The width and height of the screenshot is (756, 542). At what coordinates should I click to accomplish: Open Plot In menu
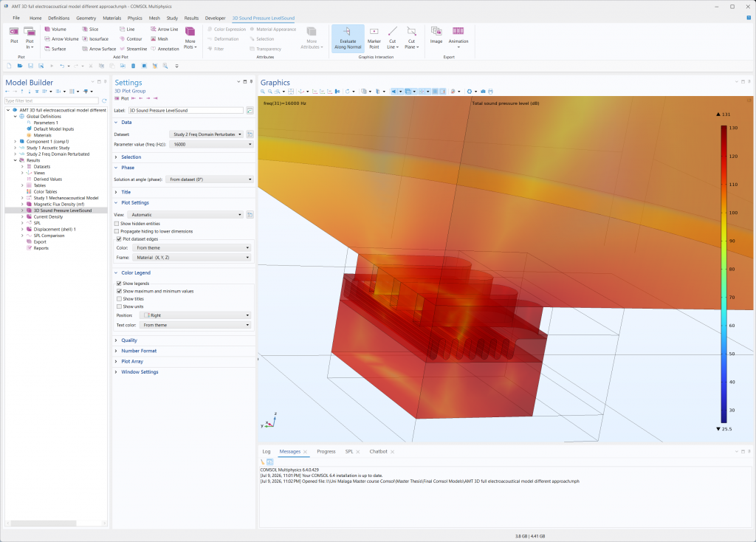coord(30,38)
